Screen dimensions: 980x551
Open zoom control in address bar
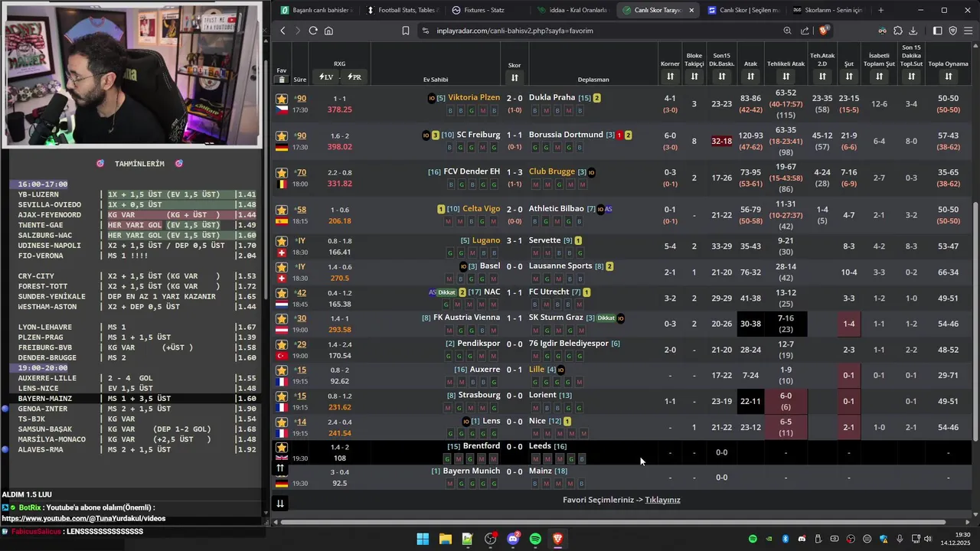coord(787,31)
